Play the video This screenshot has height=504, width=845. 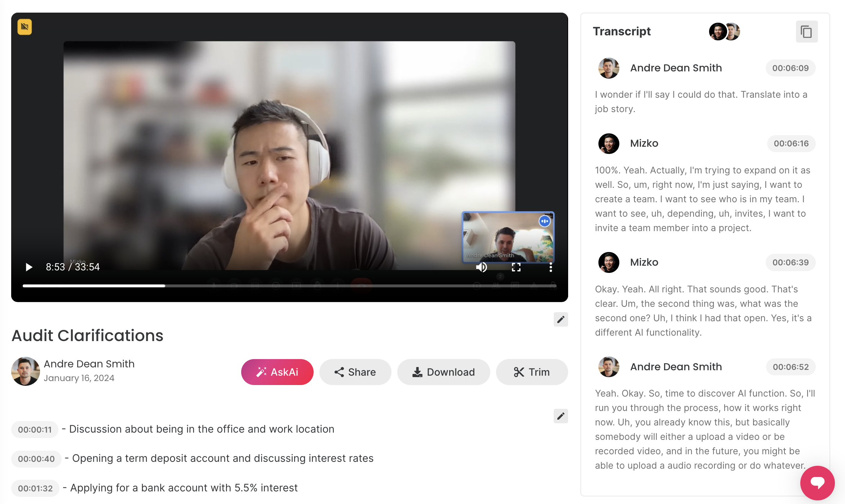pyautogui.click(x=29, y=267)
